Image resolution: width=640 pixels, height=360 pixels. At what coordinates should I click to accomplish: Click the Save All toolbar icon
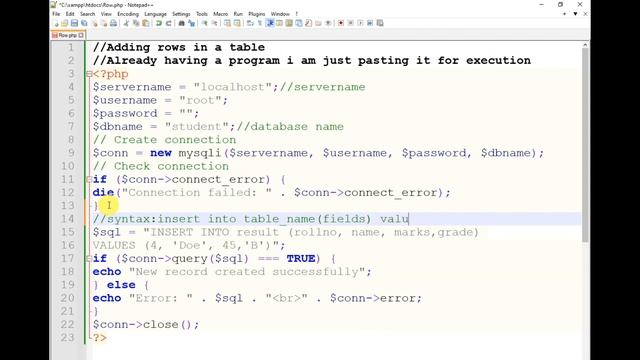point(84,23)
